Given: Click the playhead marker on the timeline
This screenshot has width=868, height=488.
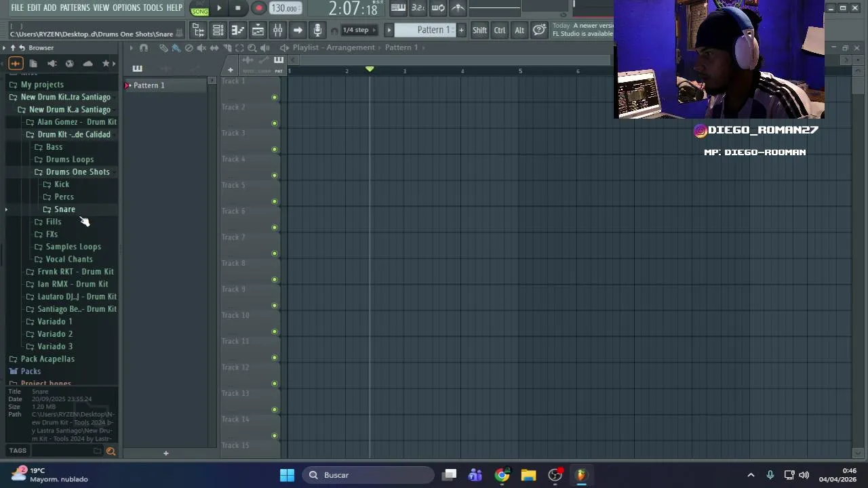Looking at the screenshot, I should [x=370, y=69].
